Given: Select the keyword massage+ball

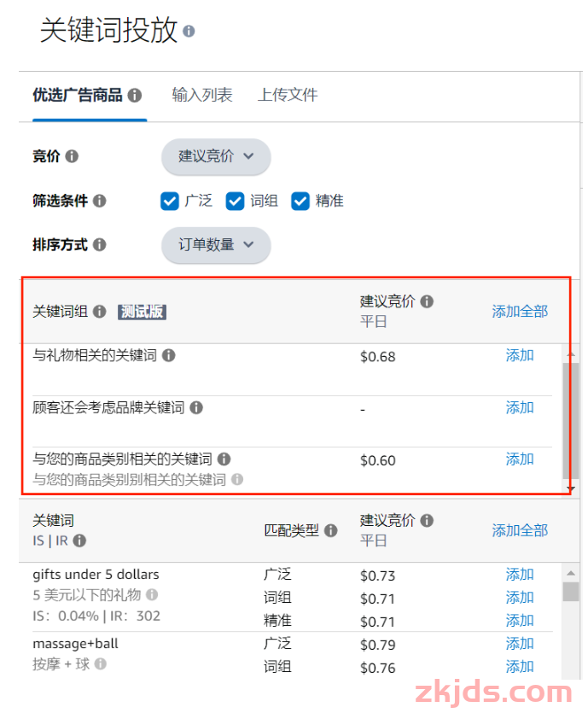Looking at the screenshot, I should (x=76, y=644).
